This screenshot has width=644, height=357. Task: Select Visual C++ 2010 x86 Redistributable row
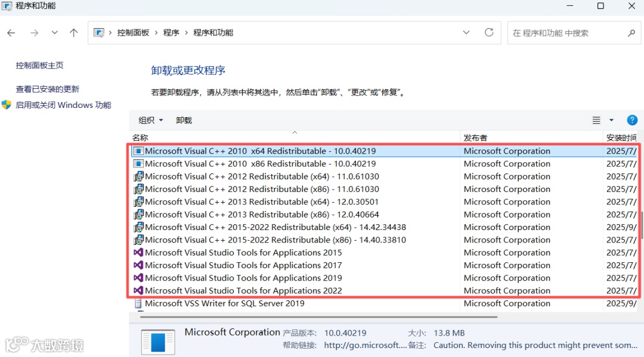click(x=385, y=164)
